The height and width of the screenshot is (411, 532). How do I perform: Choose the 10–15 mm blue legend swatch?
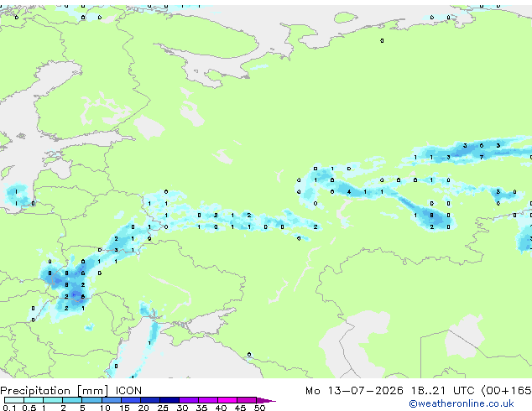point(112,400)
